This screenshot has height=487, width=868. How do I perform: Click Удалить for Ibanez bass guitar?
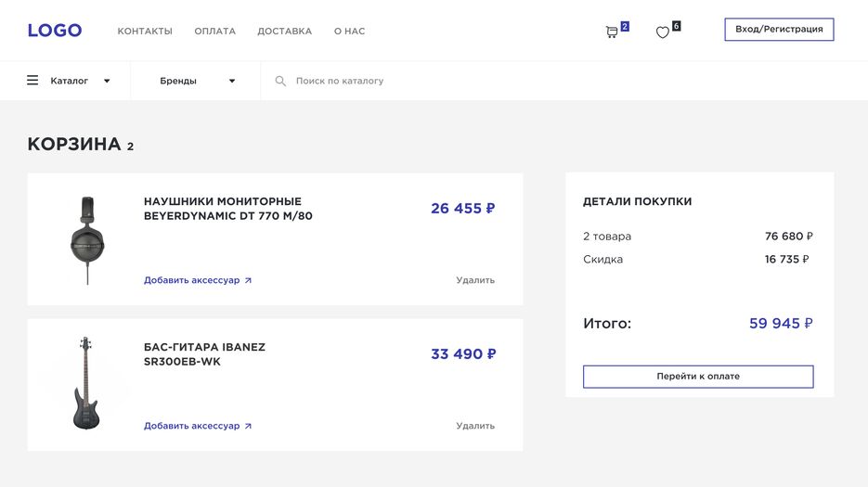(x=475, y=426)
